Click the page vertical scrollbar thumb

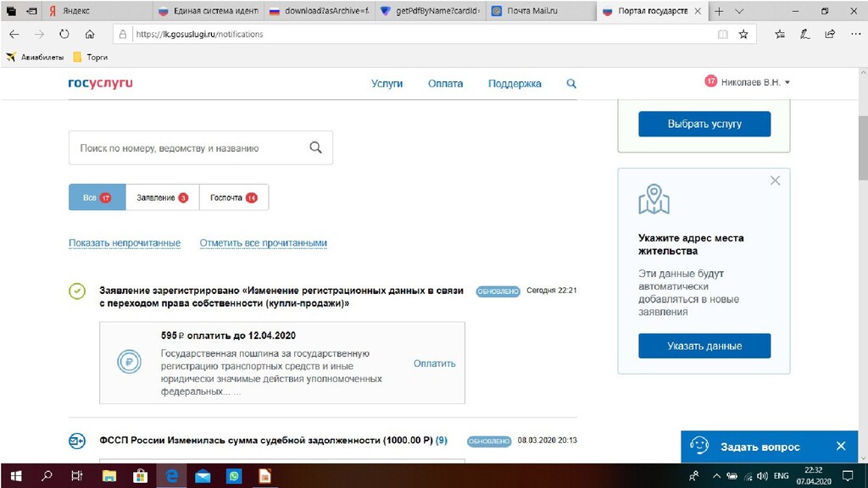click(863, 147)
